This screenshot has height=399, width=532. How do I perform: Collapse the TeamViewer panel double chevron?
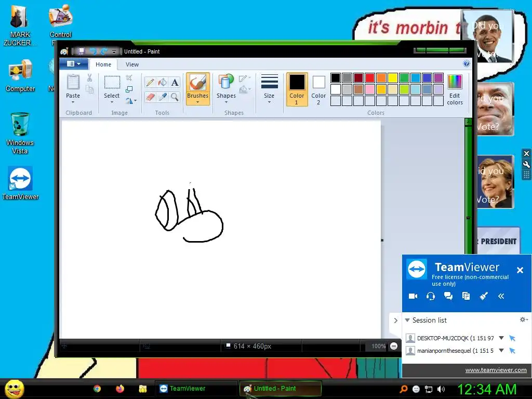(x=501, y=296)
